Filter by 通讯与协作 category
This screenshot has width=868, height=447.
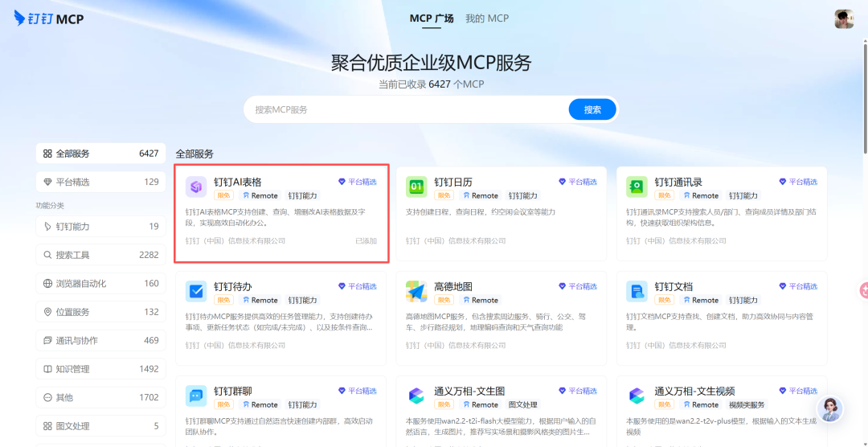point(100,340)
